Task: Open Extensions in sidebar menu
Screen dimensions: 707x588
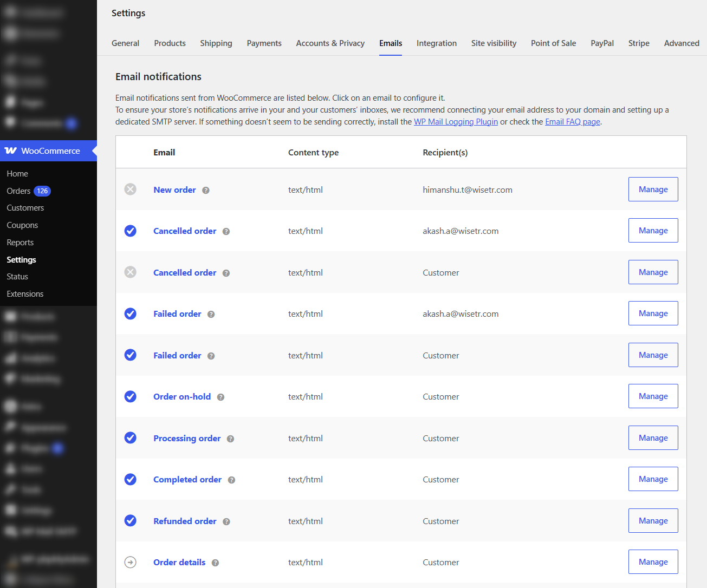Action: (x=25, y=294)
